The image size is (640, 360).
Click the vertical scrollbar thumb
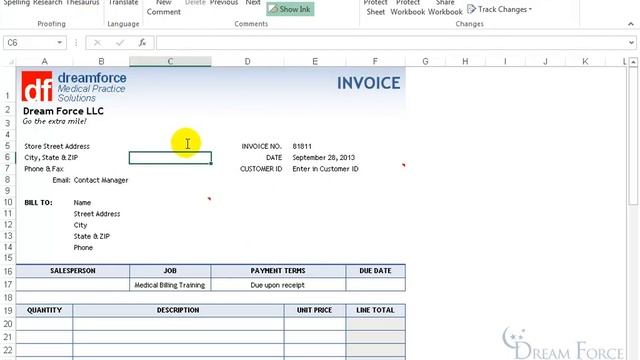pos(633,136)
